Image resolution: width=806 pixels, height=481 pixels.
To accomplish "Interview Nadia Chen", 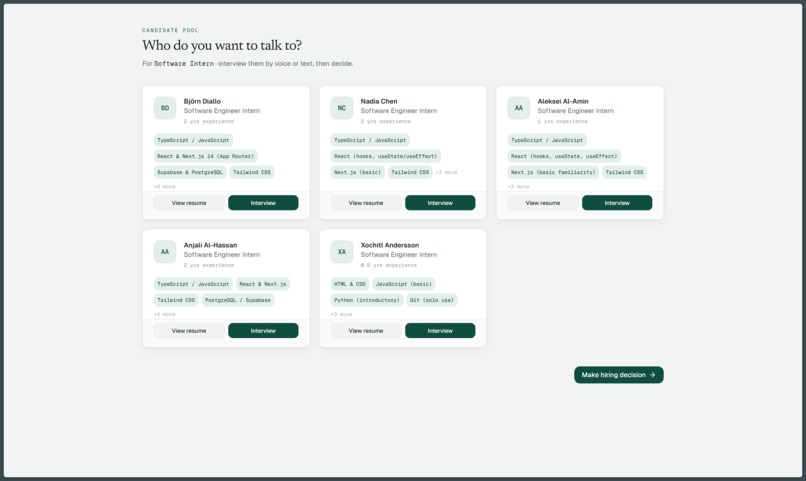I will click(x=440, y=203).
